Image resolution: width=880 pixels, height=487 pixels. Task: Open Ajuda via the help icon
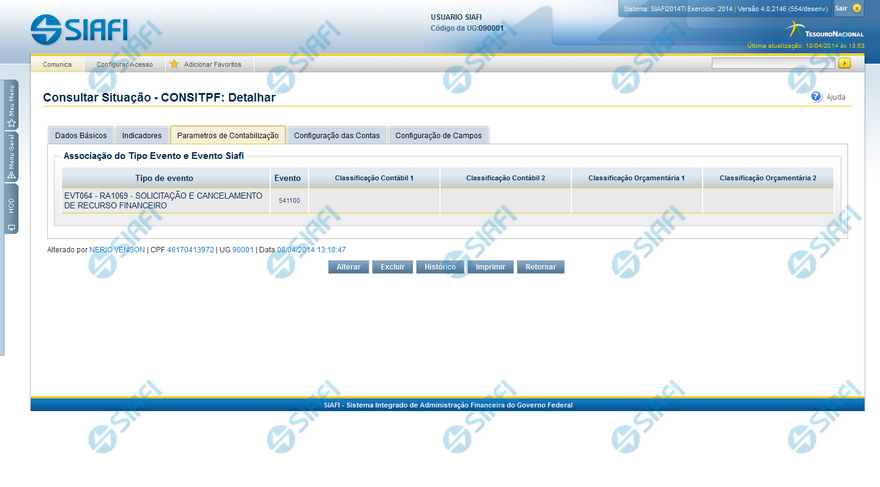[x=816, y=97]
